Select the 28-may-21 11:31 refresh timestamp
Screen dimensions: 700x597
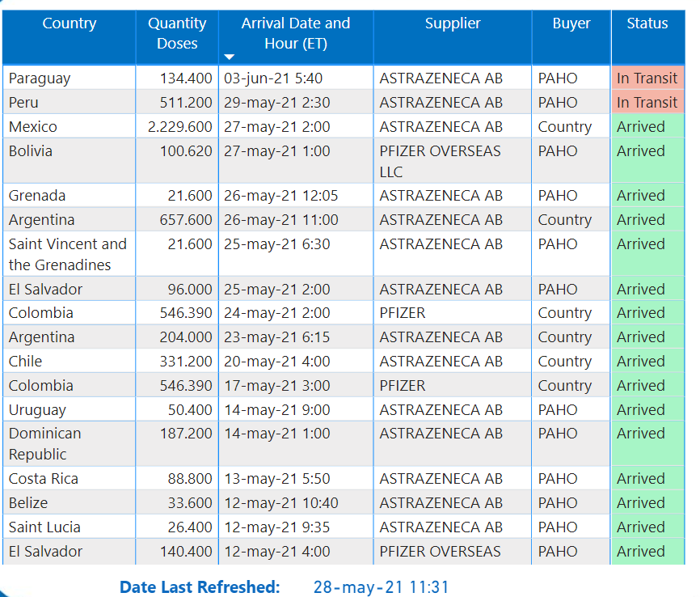[381, 587]
